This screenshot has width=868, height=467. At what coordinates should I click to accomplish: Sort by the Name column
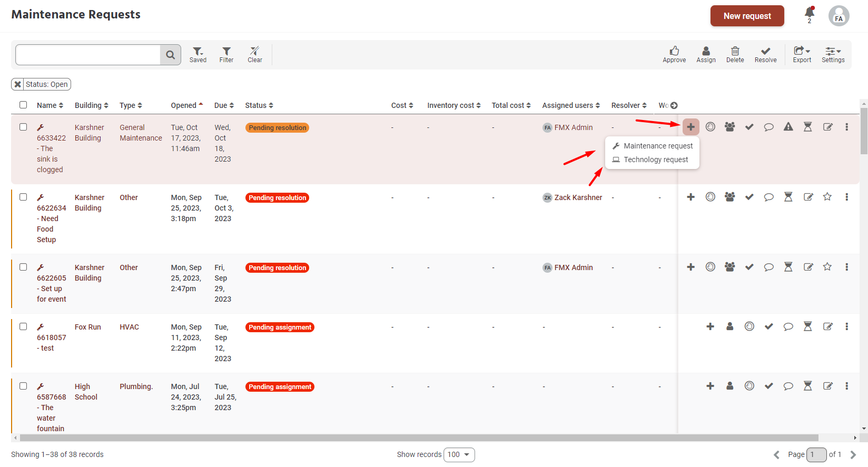click(x=50, y=105)
